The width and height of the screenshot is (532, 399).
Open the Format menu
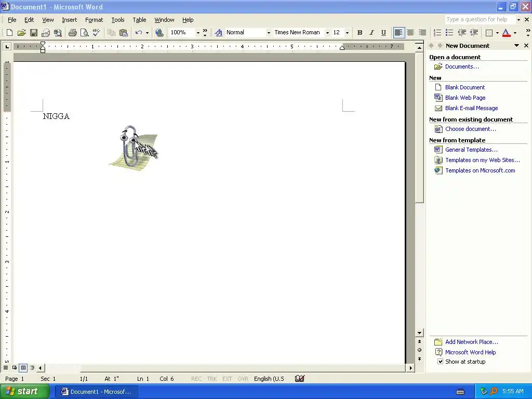[x=94, y=20]
